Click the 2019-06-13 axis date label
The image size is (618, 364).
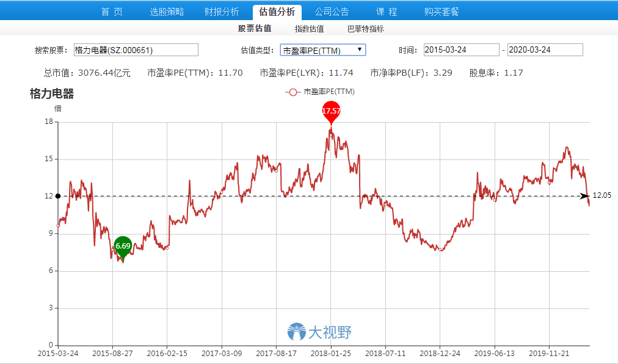[494, 354]
